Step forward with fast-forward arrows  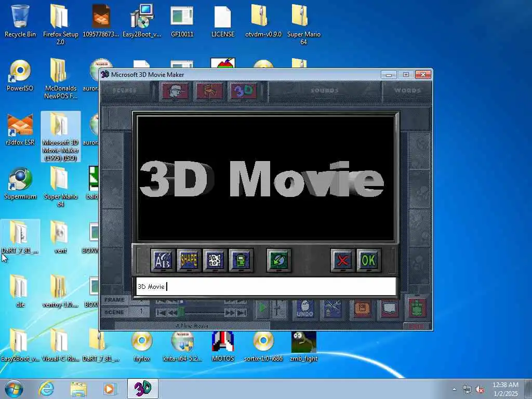click(x=230, y=312)
